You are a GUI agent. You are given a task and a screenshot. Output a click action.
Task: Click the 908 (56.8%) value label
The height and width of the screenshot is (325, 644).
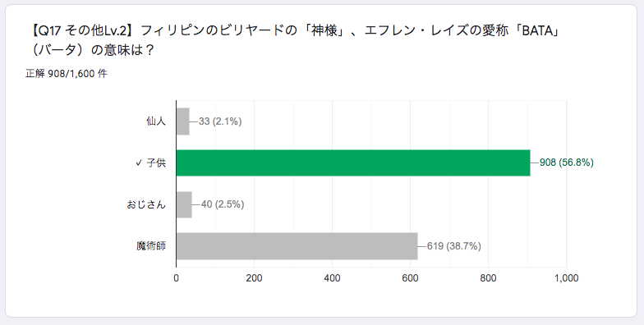(x=567, y=162)
